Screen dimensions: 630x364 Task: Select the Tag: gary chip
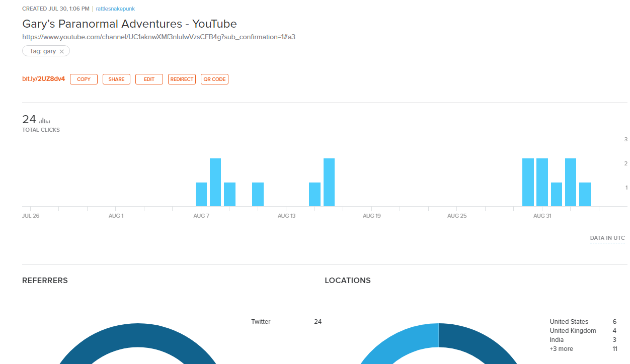[46, 51]
